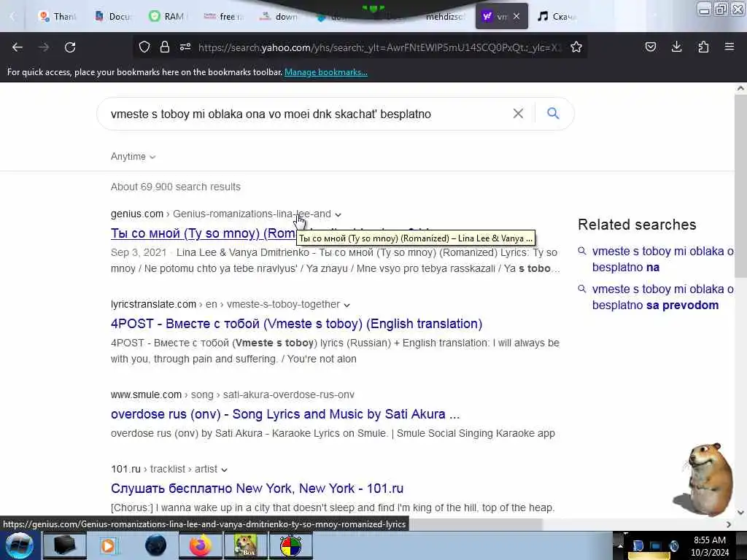Open Ты со мной genius result
Image resolution: width=747 pixels, height=560 pixels.
click(x=204, y=233)
